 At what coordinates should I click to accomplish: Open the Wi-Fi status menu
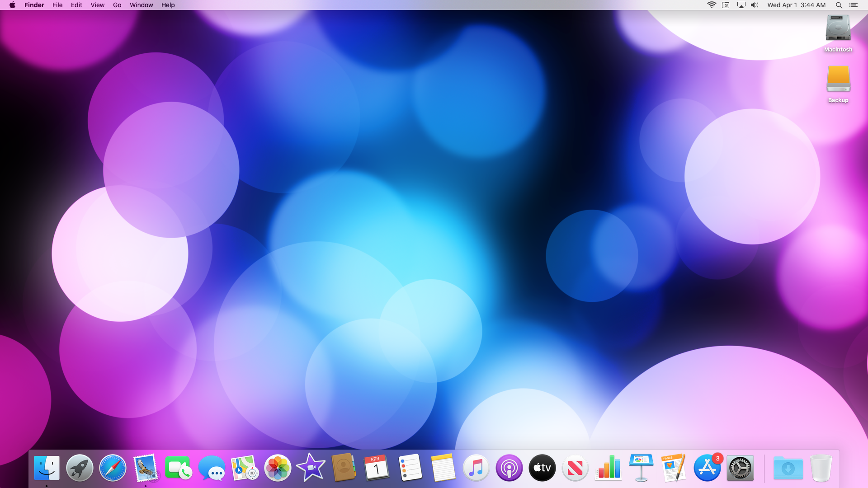point(712,5)
